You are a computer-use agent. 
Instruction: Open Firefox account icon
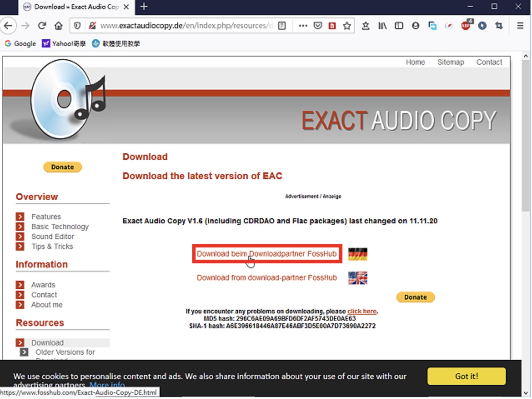416,26
